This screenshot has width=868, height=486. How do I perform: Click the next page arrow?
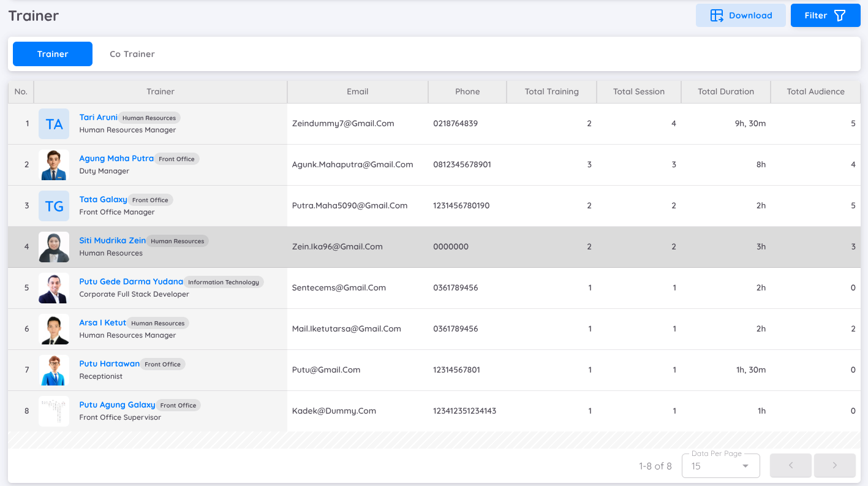(x=834, y=465)
